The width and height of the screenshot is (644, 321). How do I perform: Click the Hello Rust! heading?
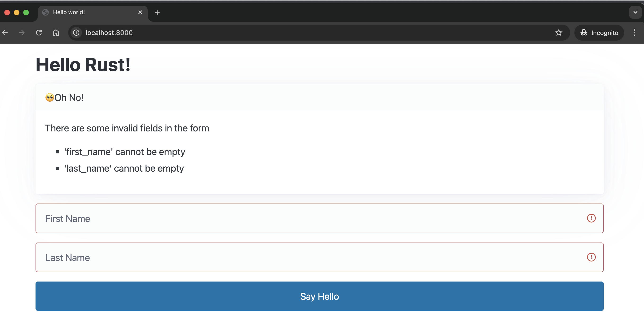click(83, 65)
